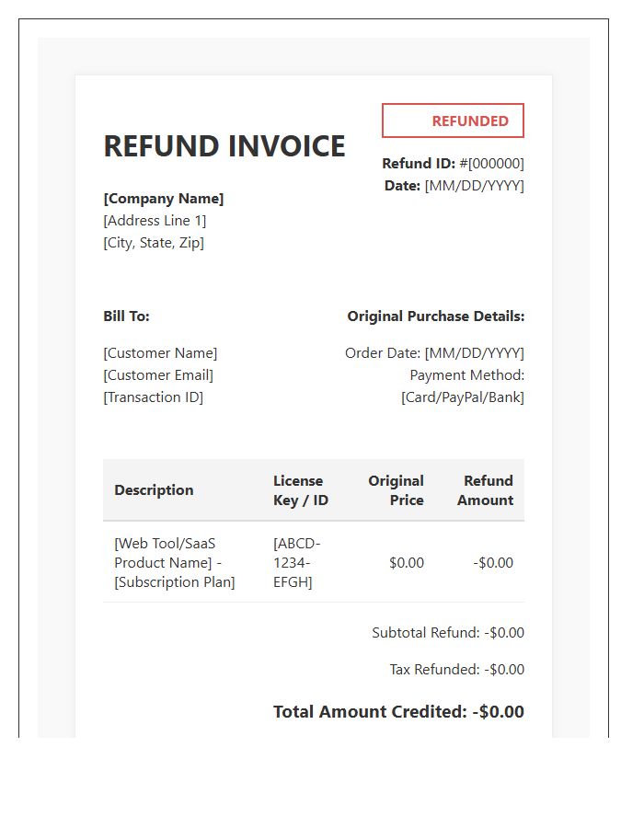Viewport: 644px width, 828px height.
Task: Click the Refund ID #[000000] field
Action: coord(453,164)
